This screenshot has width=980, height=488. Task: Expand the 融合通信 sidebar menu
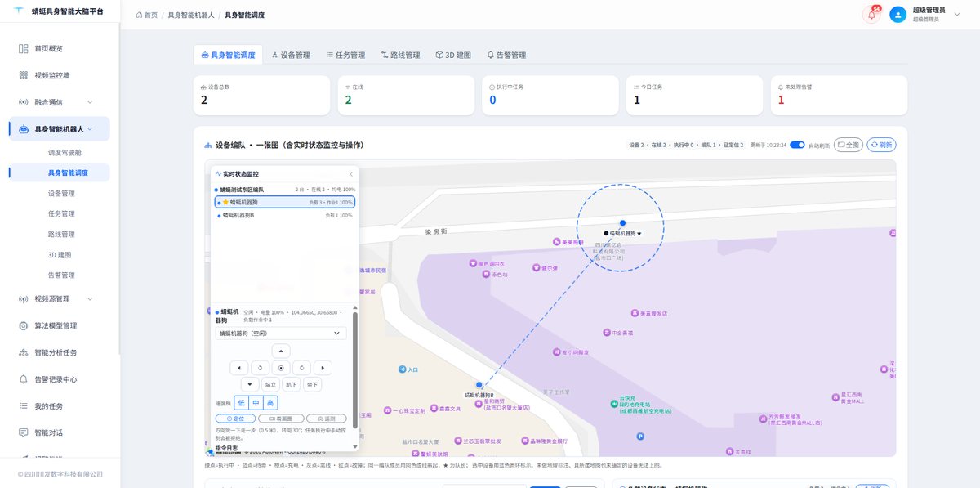point(60,102)
